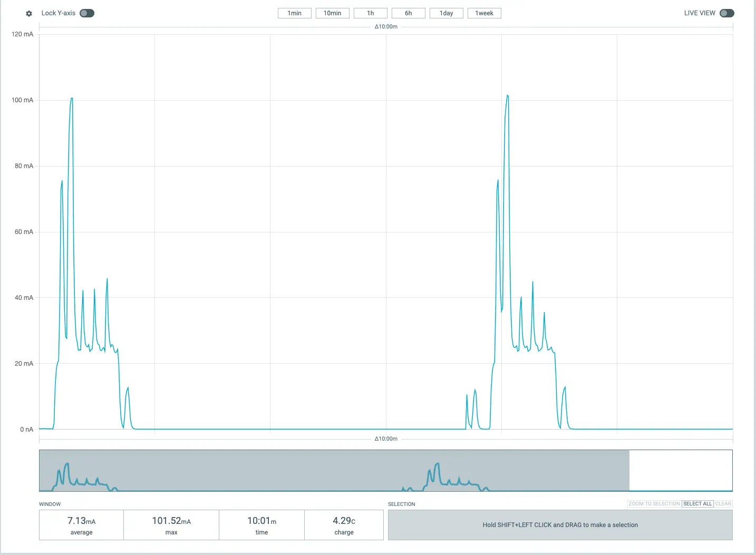
Task: Click the second tall peak near 101 mA
Action: [x=507, y=96]
